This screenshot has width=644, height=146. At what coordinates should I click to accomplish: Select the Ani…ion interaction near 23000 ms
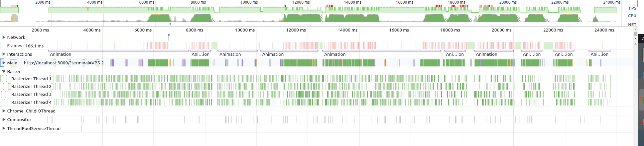point(599,54)
